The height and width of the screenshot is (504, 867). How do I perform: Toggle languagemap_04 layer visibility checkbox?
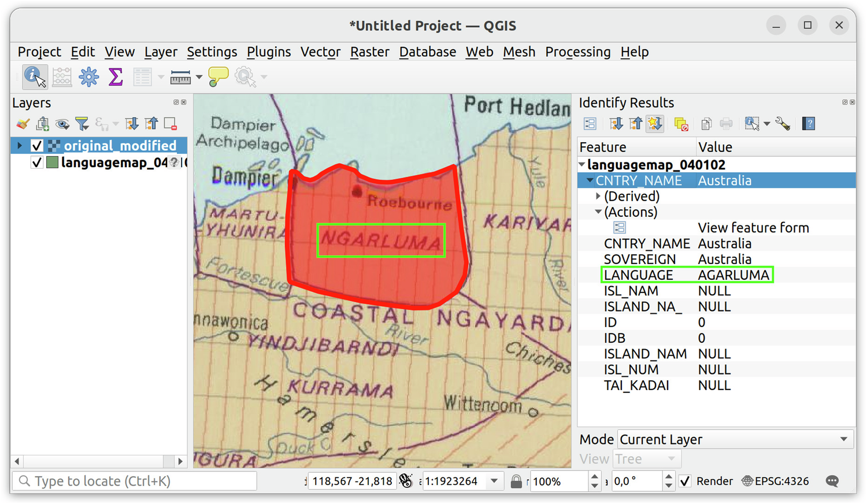(37, 163)
